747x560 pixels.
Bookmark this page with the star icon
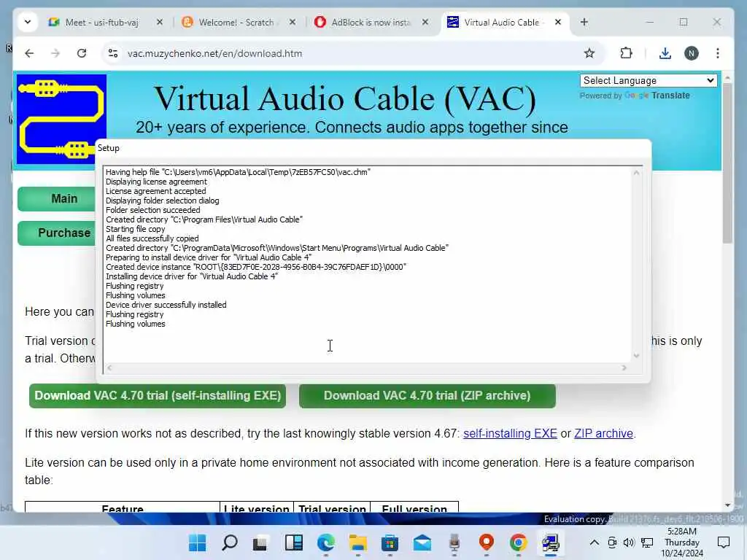pos(589,53)
